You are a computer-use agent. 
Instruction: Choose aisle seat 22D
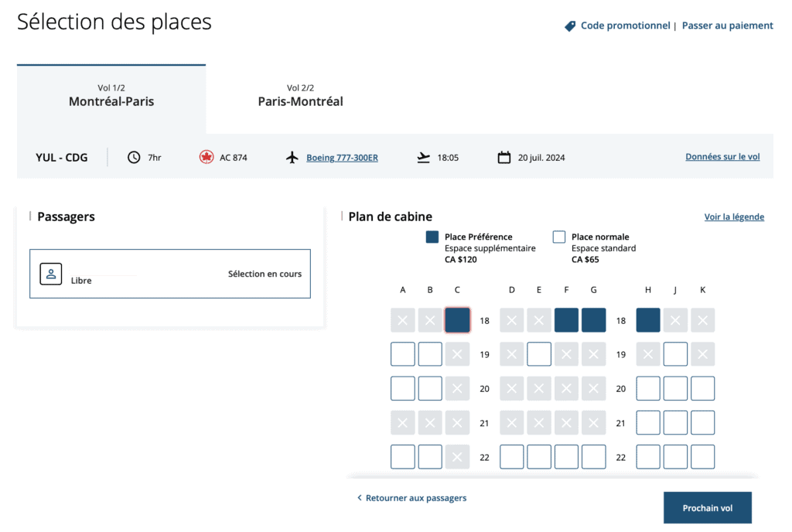point(511,456)
